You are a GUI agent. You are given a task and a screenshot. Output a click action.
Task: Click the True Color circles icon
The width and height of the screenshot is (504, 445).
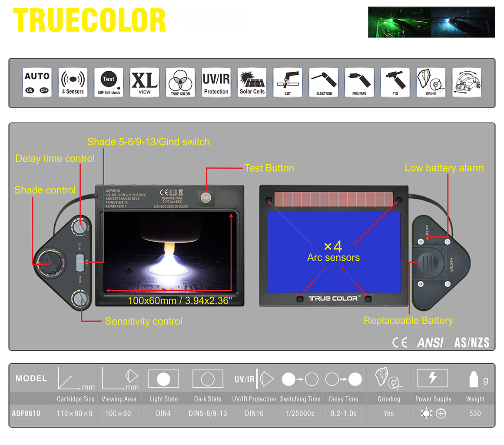tap(180, 83)
